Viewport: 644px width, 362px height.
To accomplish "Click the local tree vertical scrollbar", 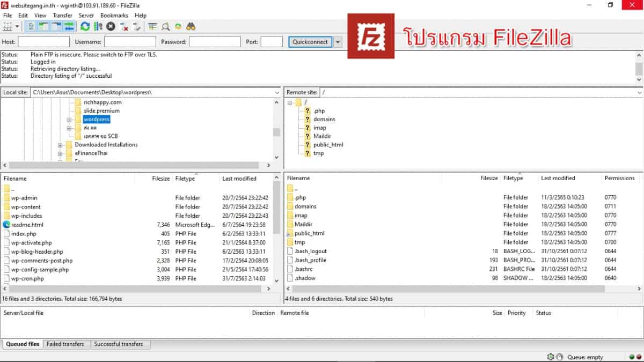I will [x=276, y=130].
